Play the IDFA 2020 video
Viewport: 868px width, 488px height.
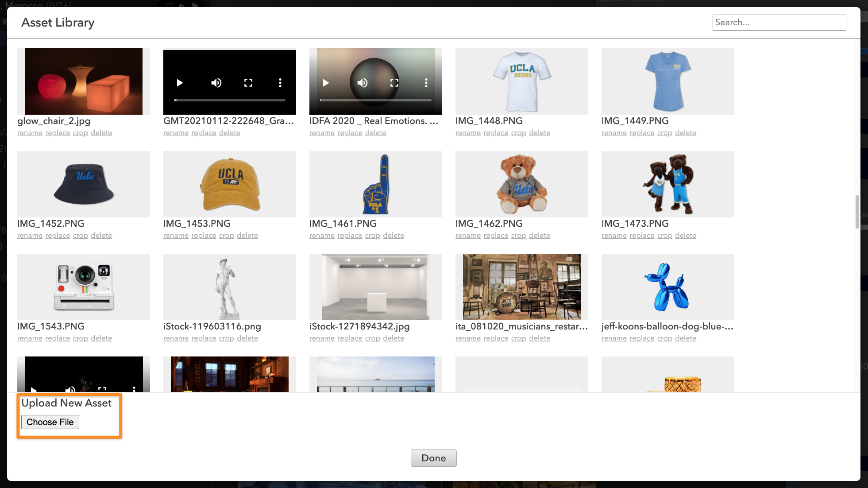pos(326,83)
